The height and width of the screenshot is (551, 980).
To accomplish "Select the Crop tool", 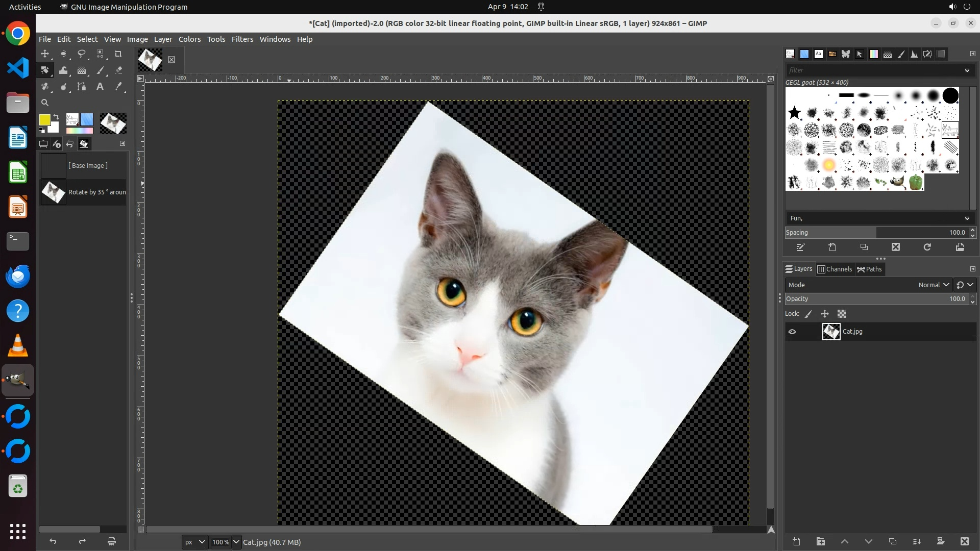I will pos(118,54).
